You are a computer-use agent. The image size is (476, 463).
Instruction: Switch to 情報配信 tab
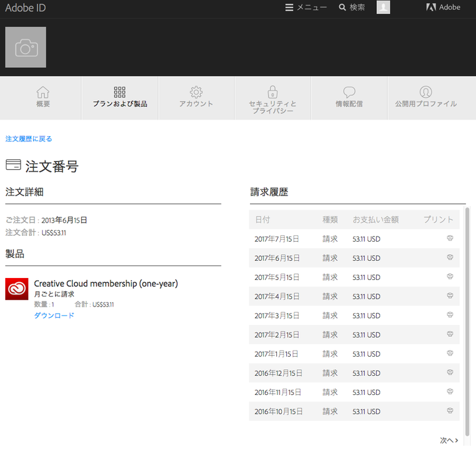[x=349, y=98]
